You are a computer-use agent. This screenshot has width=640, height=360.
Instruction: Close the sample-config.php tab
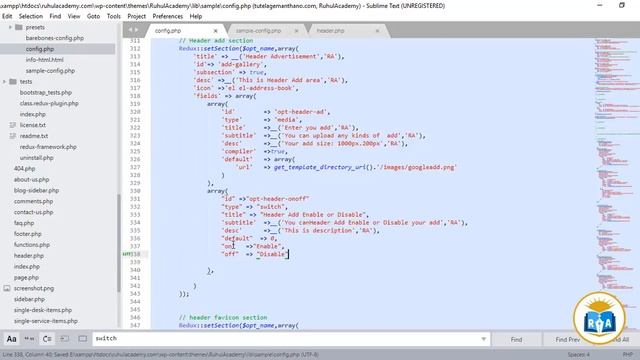[x=296, y=31]
